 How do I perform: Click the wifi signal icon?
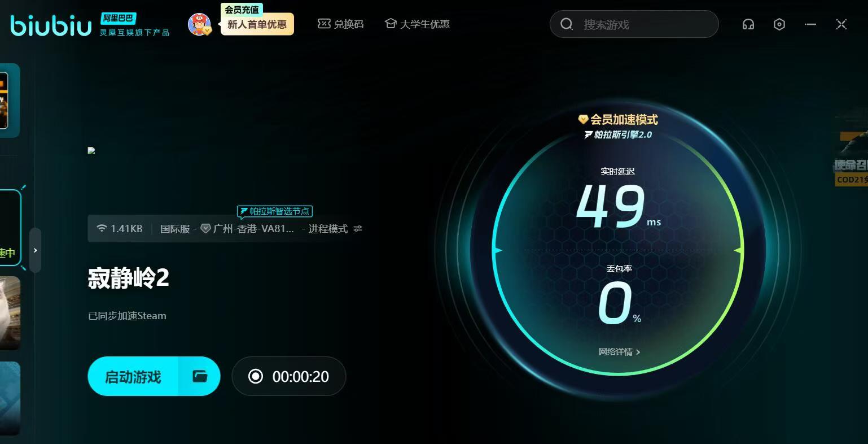click(102, 228)
